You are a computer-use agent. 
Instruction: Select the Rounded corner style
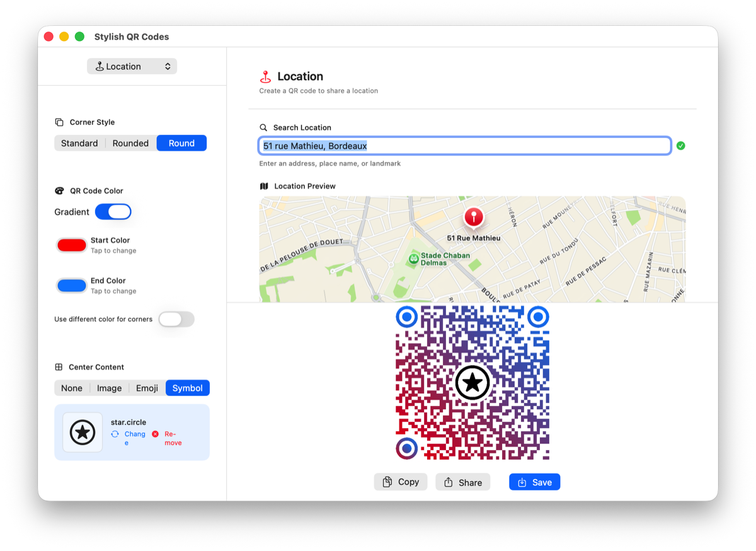tap(130, 143)
